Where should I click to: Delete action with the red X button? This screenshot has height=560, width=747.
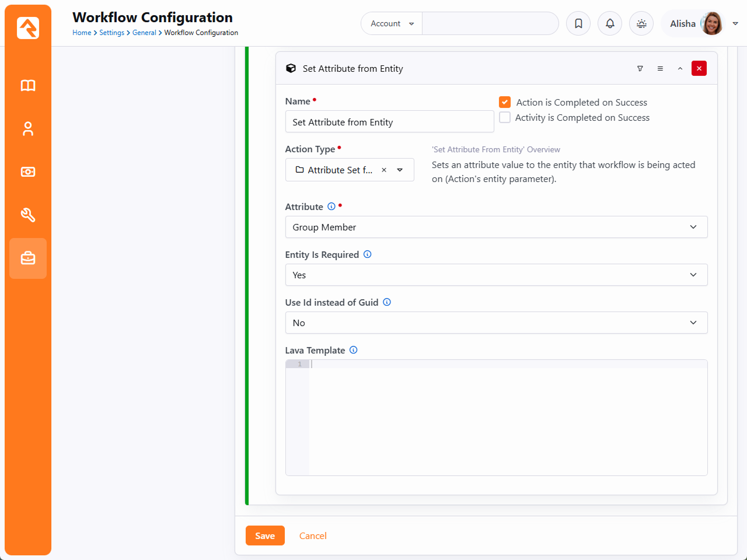[x=699, y=69]
